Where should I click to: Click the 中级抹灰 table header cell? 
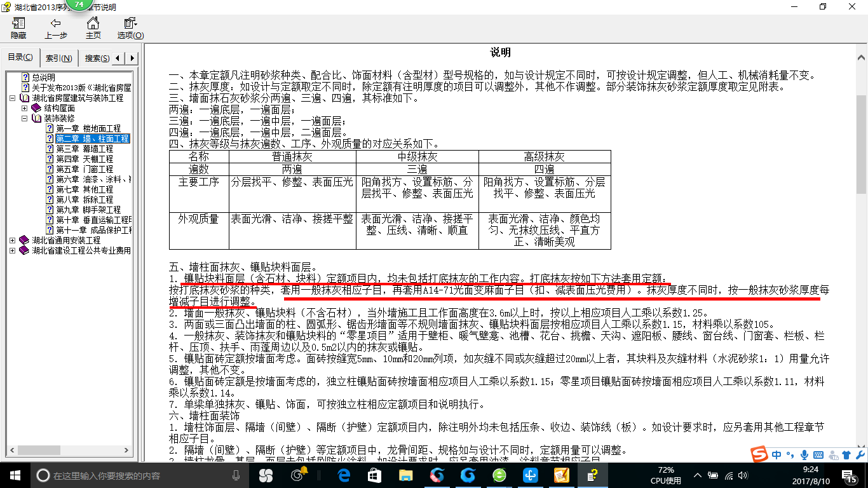coord(417,156)
